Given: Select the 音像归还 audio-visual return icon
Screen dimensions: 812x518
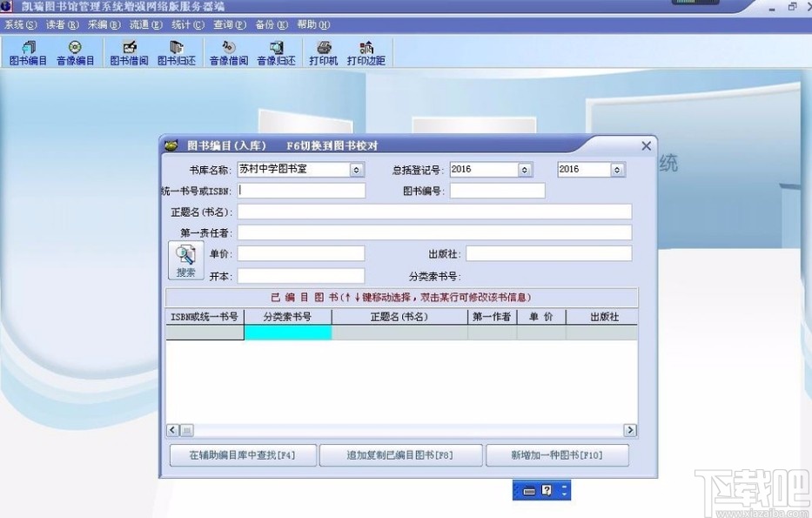Looking at the screenshot, I should 276,52.
